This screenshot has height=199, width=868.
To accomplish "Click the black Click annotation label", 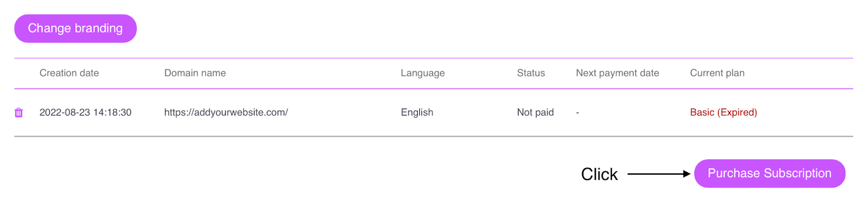I will 599,174.
